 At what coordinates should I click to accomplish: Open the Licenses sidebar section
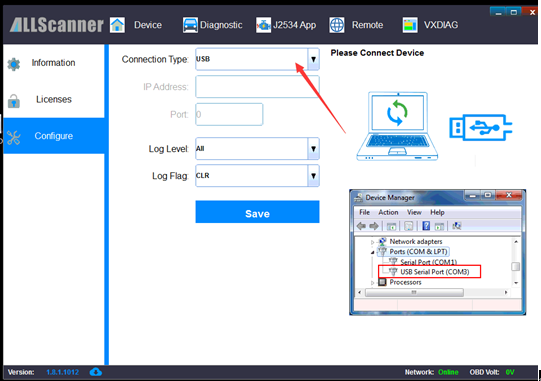(x=54, y=99)
